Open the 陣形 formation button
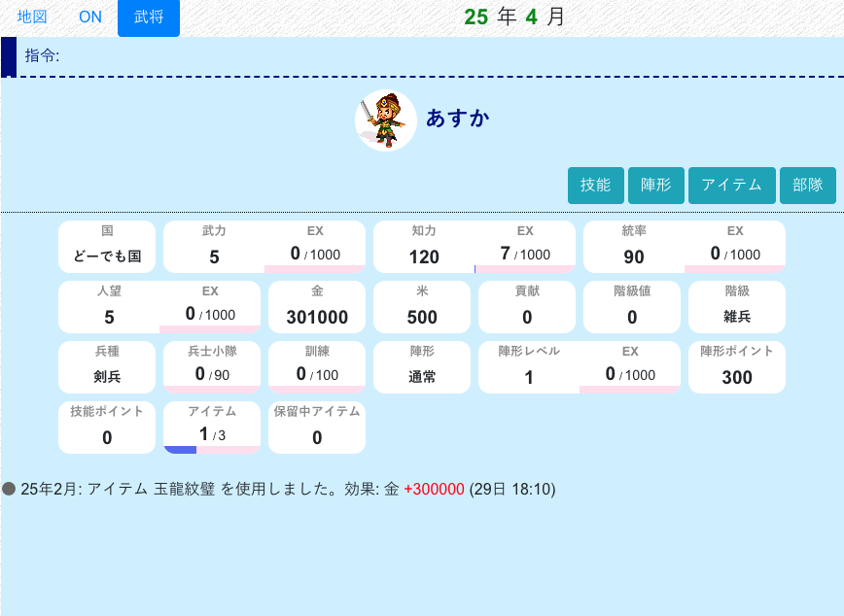This screenshot has width=844, height=616. click(655, 186)
